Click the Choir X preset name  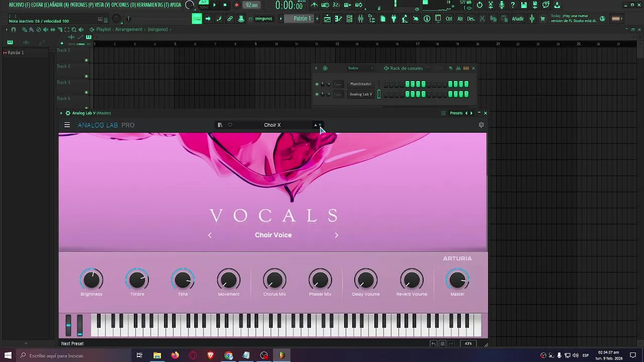coord(272,125)
